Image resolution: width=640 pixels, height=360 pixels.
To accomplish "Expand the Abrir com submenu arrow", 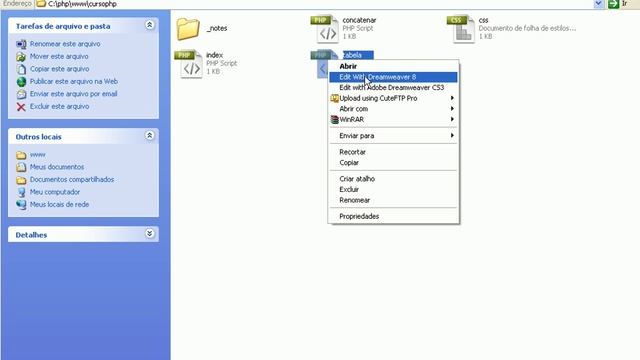I will point(452,109).
